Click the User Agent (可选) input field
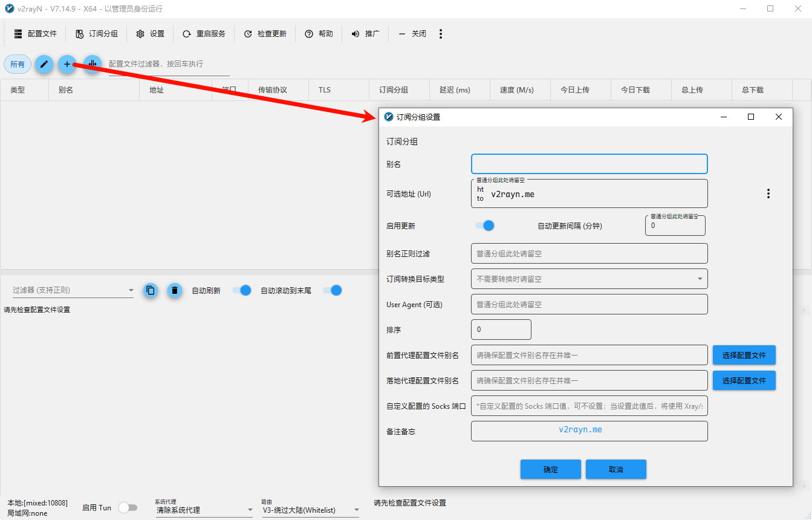 [x=590, y=304]
